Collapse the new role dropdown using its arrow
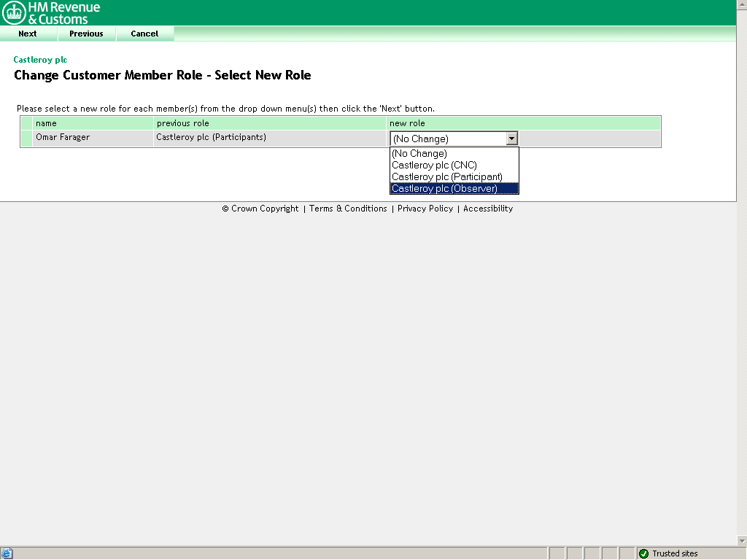This screenshot has width=747, height=560. pyautogui.click(x=511, y=139)
